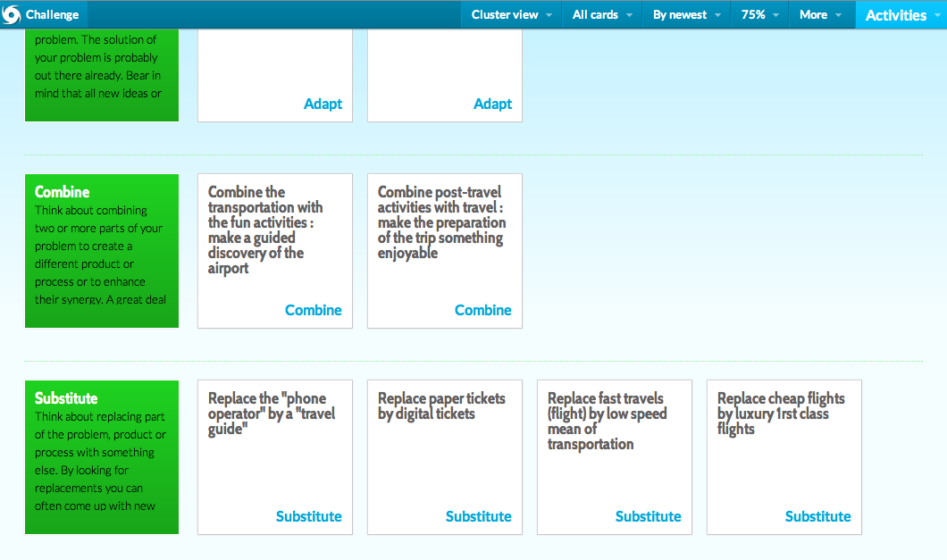Screen dimensions: 947x560
Task: Click the Challenge title in header
Action: pos(52,14)
